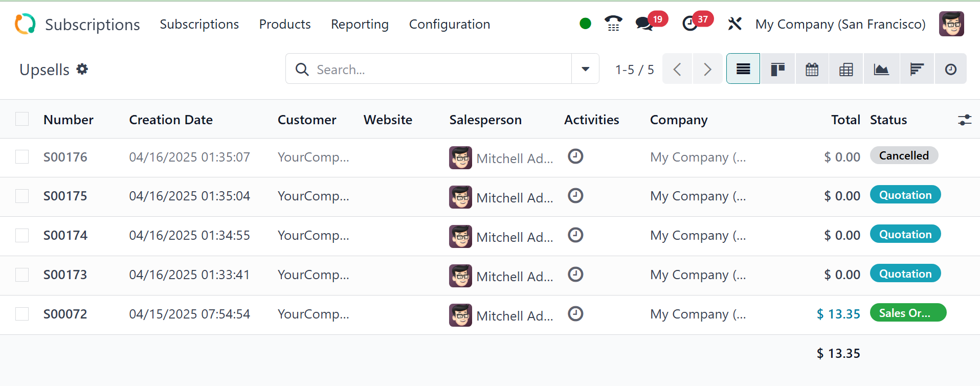Open the Reporting menu
Viewport: 980px width, 386px height.
click(360, 24)
